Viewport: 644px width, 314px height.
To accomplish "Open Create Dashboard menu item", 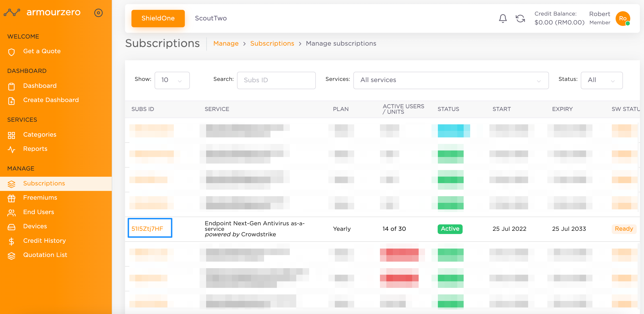I will [x=51, y=100].
